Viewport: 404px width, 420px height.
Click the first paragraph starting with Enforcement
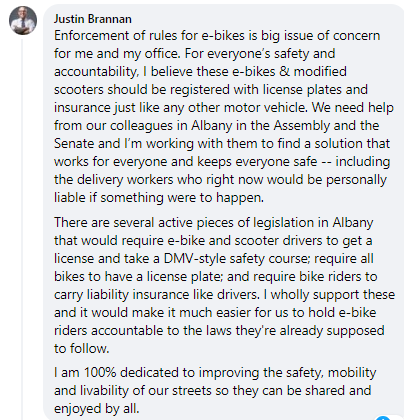224,116
